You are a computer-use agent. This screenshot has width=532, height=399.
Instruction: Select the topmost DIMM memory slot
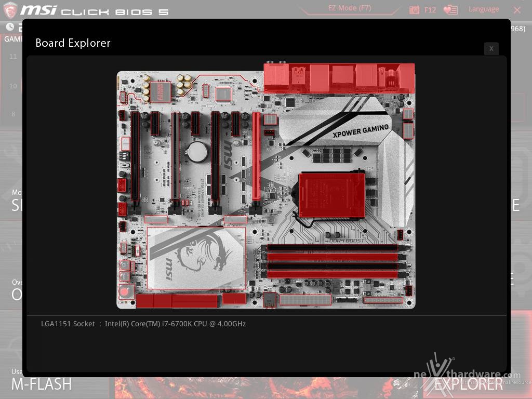coord(332,248)
